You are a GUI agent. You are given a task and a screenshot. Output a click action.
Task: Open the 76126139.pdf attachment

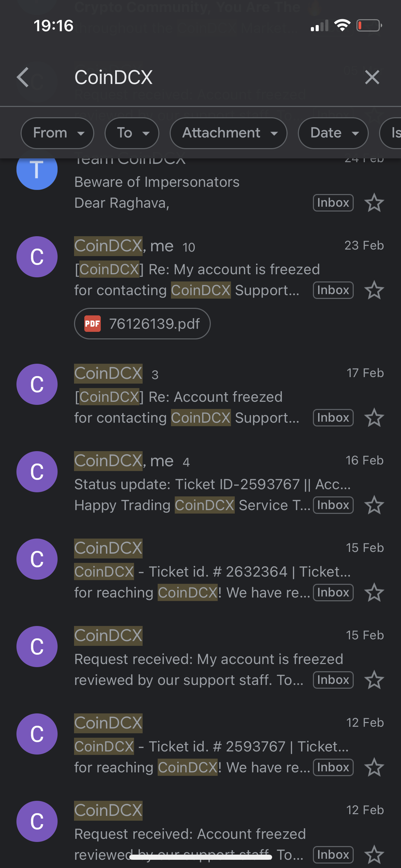142,324
